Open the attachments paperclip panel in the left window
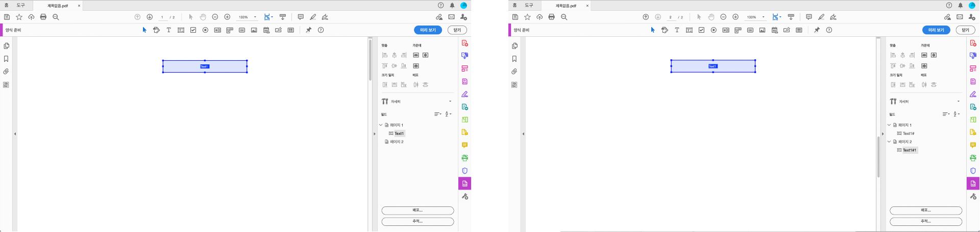The image size is (980, 232). pyautogui.click(x=6, y=72)
